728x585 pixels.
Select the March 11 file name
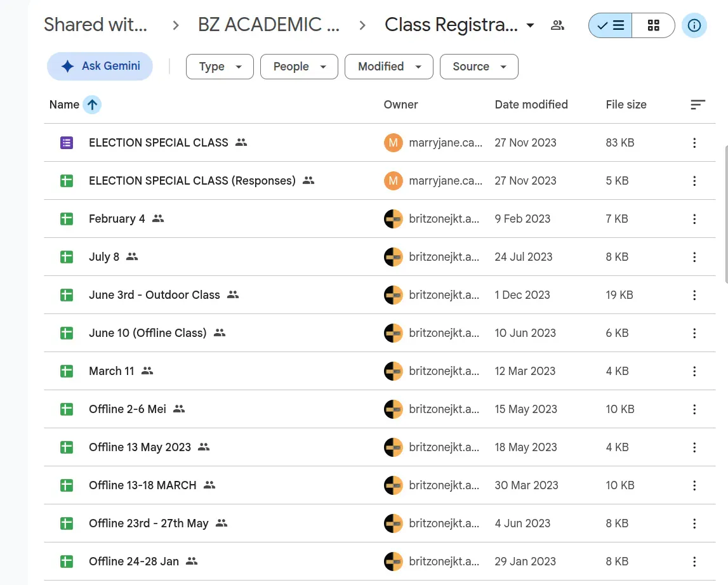coord(112,371)
